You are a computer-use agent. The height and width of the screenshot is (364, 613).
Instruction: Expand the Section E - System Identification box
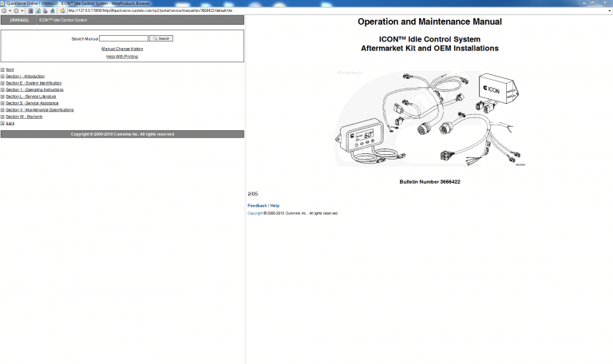coord(2,83)
